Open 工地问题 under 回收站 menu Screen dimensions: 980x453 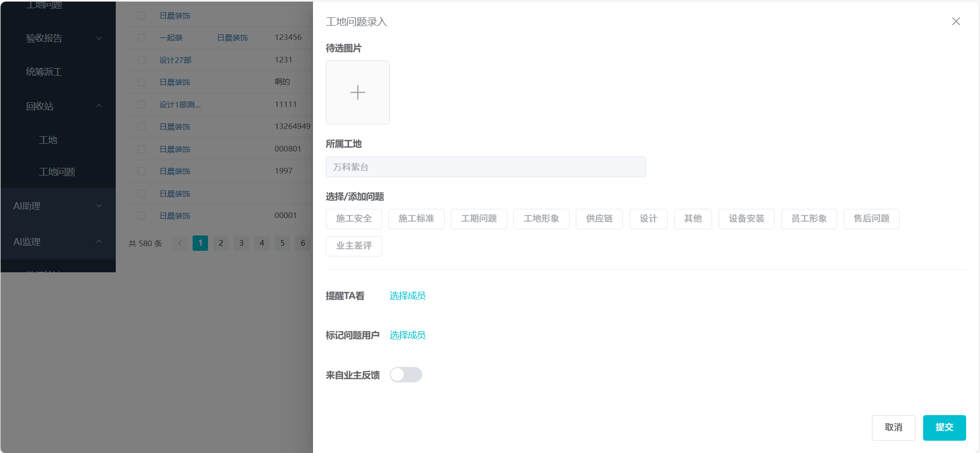(x=57, y=172)
